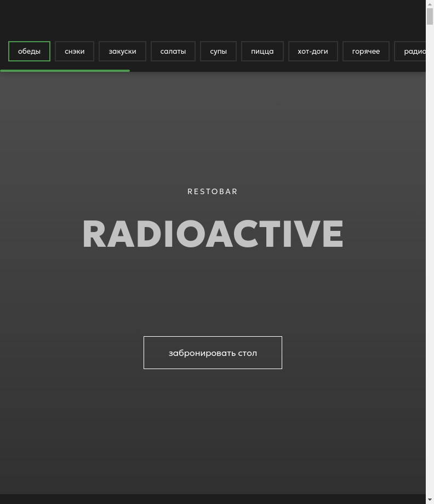Open the пицца menu category
This screenshot has height=504, width=434.
pyautogui.click(x=262, y=51)
